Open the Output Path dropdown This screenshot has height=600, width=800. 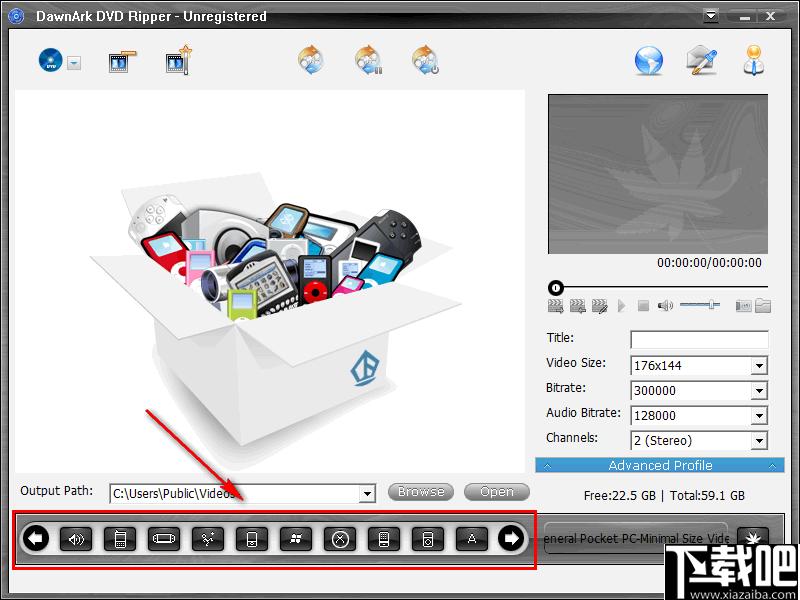(367, 493)
